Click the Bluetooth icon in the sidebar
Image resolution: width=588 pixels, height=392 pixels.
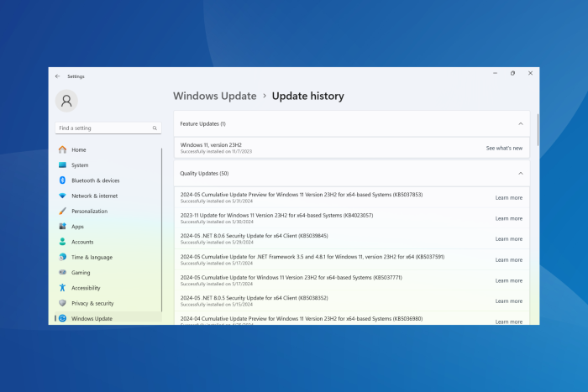point(62,180)
